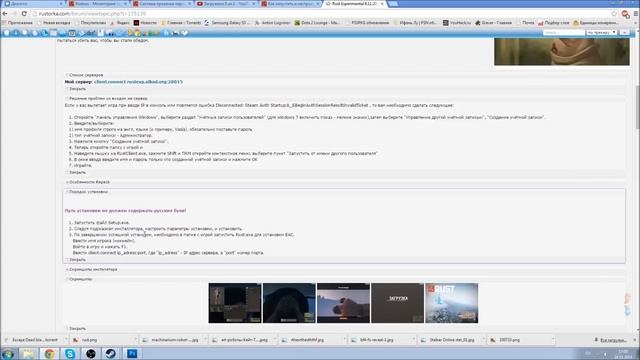The height and width of the screenshot is (360, 640).
Task: Open the Главная - Torrents bookmark
Action: (x=181, y=23)
